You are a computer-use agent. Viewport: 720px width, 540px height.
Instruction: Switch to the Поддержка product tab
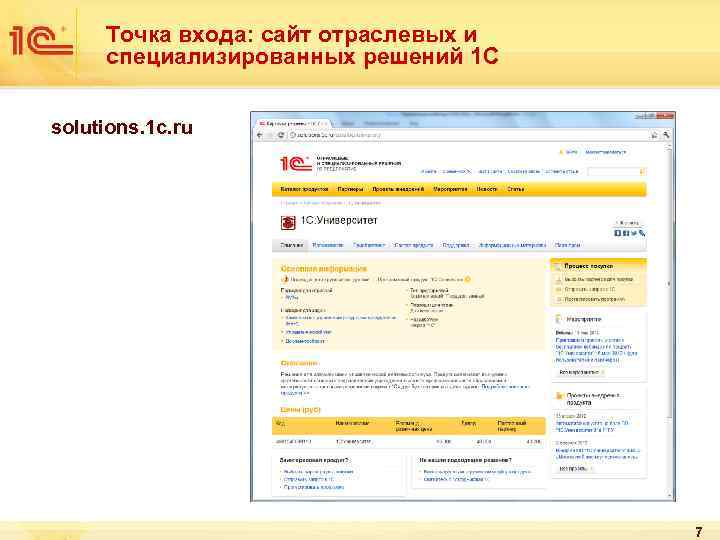(x=456, y=245)
